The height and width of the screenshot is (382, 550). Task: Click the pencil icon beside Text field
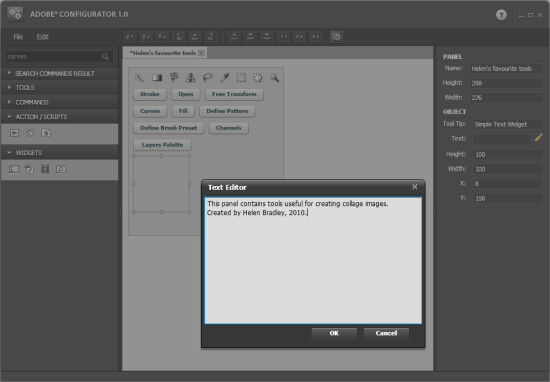click(x=538, y=138)
